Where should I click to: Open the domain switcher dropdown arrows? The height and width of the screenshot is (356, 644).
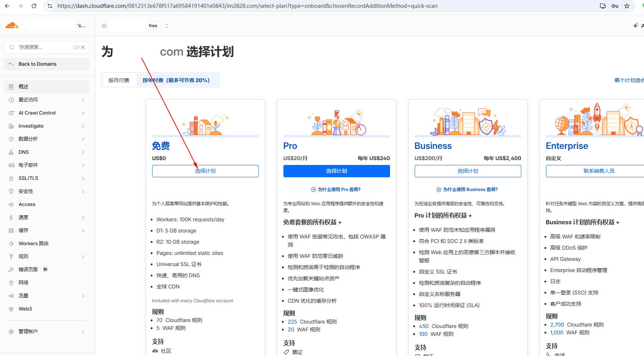(x=167, y=26)
